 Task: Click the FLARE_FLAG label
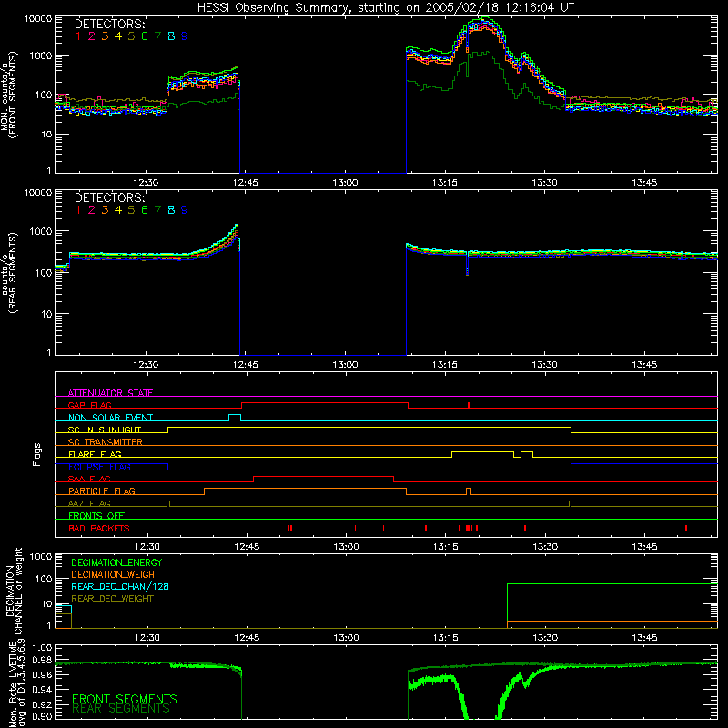click(95, 454)
